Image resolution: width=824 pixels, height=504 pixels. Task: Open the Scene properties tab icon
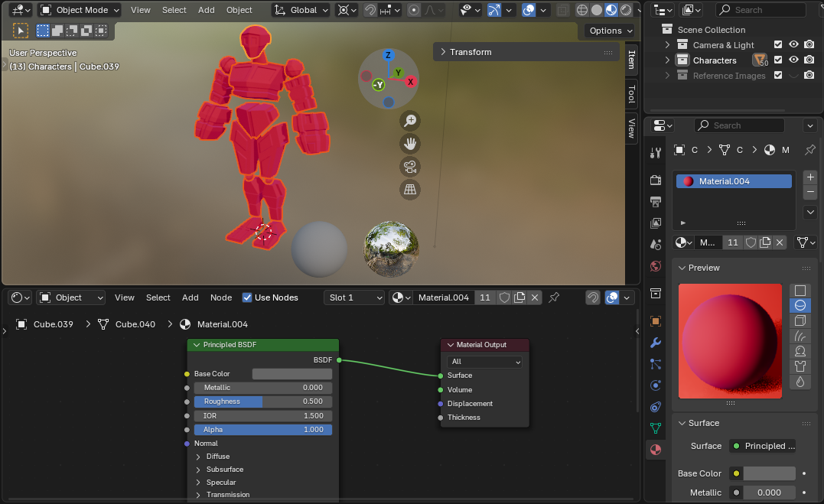[656, 245]
